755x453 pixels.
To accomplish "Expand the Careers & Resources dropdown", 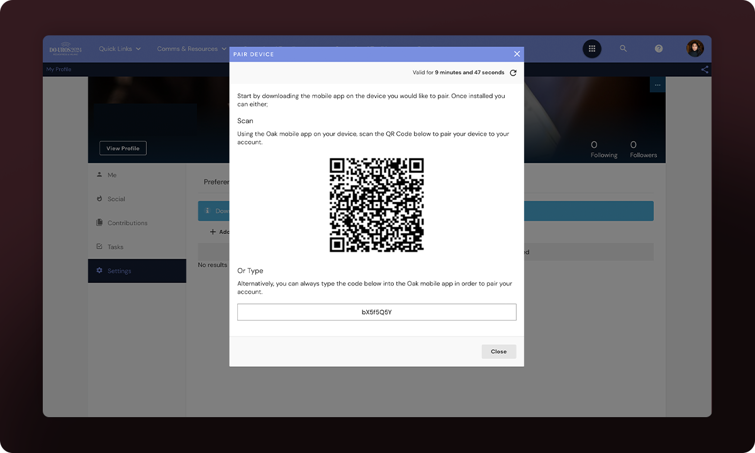I will pyautogui.click(x=191, y=48).
